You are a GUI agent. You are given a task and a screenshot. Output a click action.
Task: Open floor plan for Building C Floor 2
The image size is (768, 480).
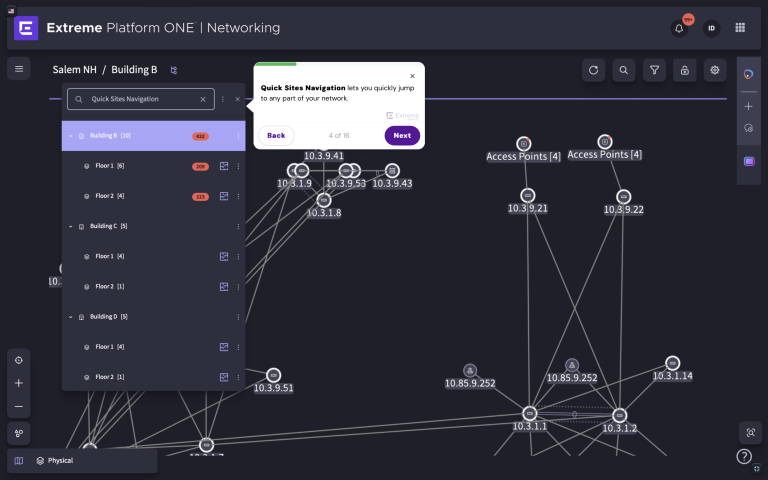[x=224, y=287]
